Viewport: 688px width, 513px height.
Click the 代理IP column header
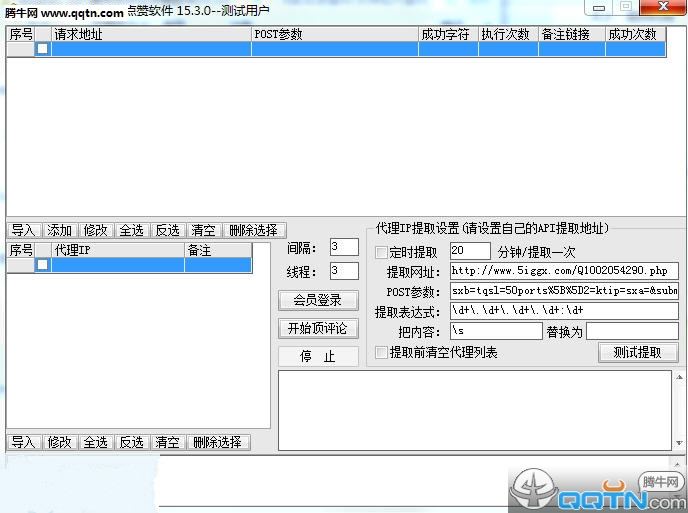pos(118,250)
